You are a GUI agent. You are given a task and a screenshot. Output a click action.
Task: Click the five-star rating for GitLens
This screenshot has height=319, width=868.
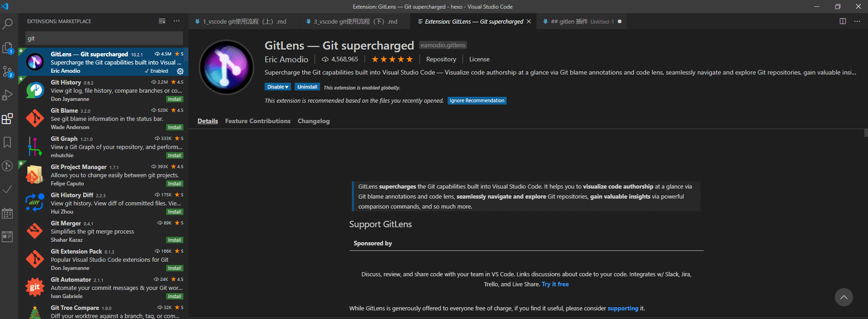coord(392,59)
